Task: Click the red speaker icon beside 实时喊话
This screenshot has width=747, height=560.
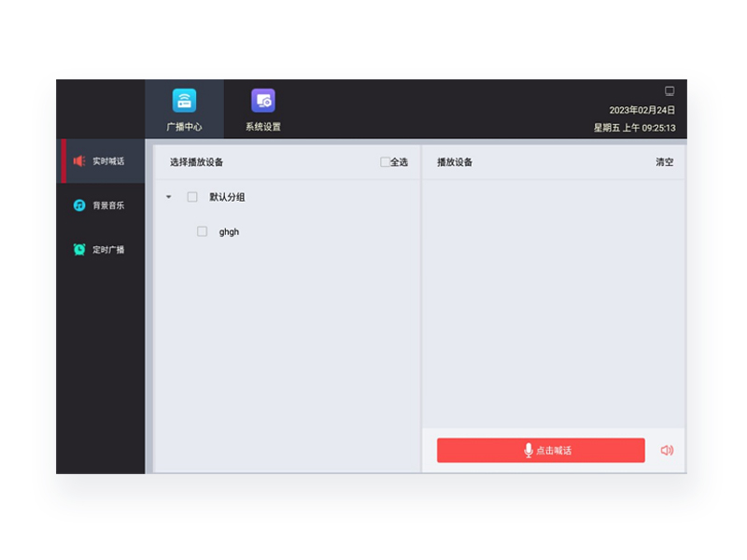Action: tap(79, 161)
